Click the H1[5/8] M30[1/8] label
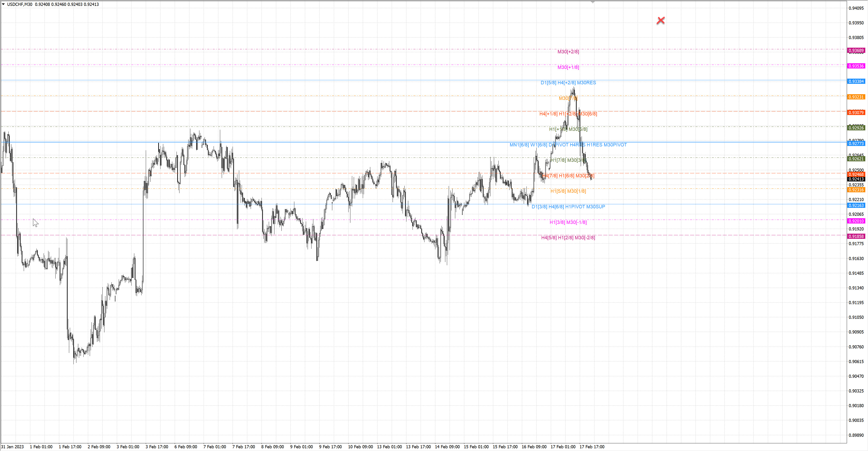This screenshot has width=868, height=451. pos(568,191)
